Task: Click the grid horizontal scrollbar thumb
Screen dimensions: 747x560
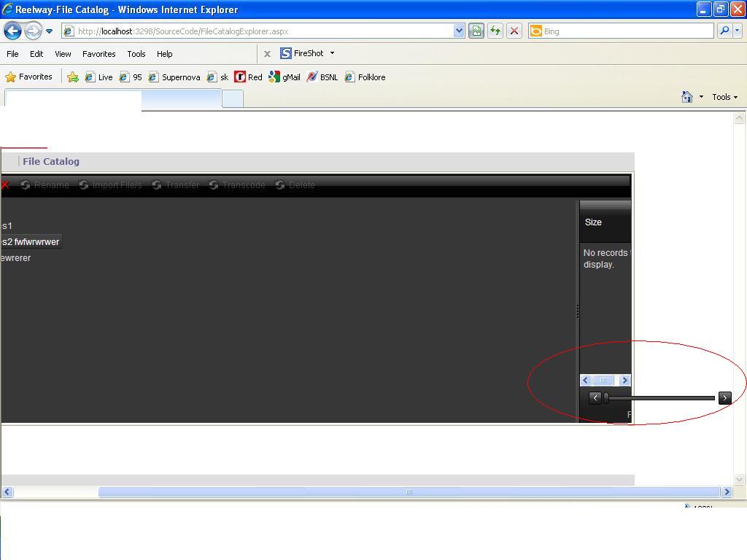Action: point(603,380)
